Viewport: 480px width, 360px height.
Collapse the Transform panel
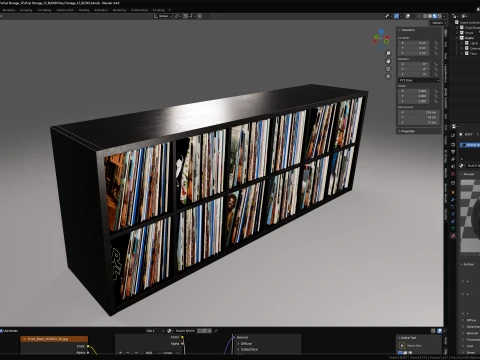pyautogui.click(x=407, y=30)
